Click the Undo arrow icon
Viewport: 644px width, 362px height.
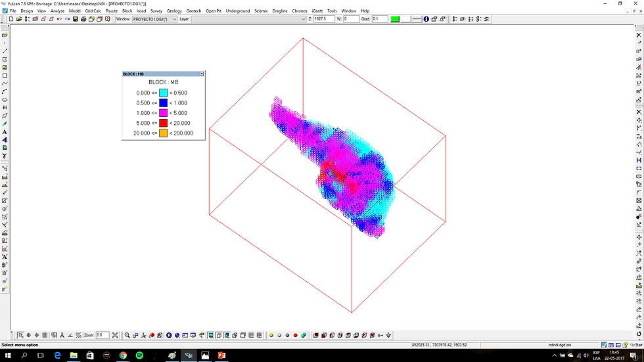coord(60,19)
